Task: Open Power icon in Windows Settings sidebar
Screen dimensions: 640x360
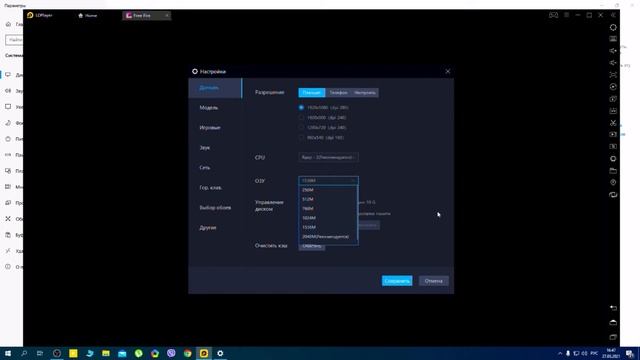Action: pos(8,139)
